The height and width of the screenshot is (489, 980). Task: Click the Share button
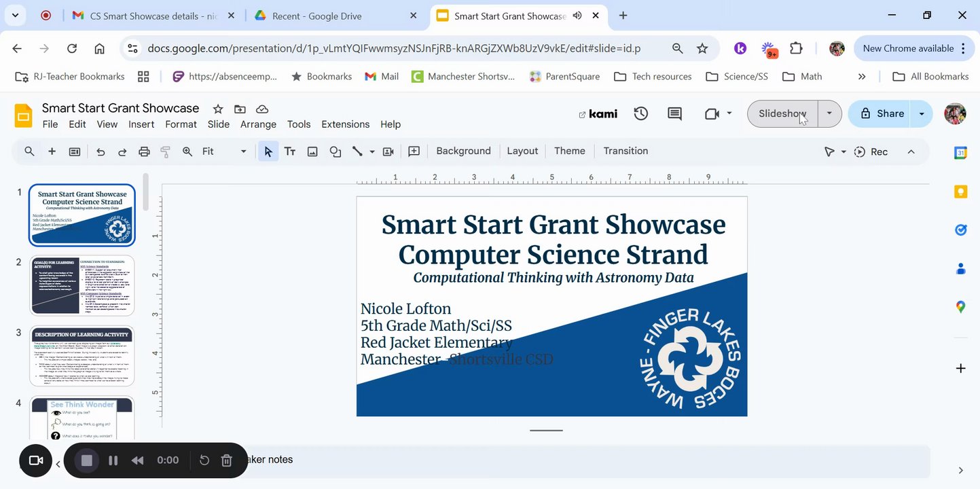[x=882, y=113]
